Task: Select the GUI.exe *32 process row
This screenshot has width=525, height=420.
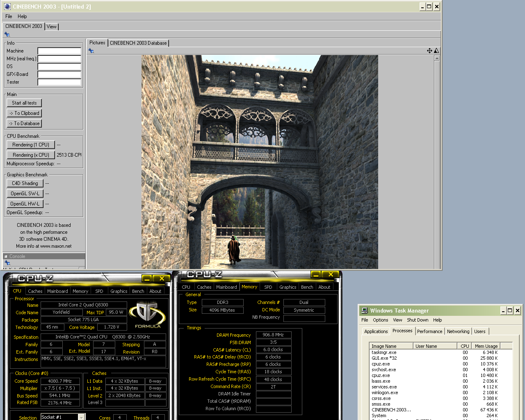Action: click(x=434, y=358)
